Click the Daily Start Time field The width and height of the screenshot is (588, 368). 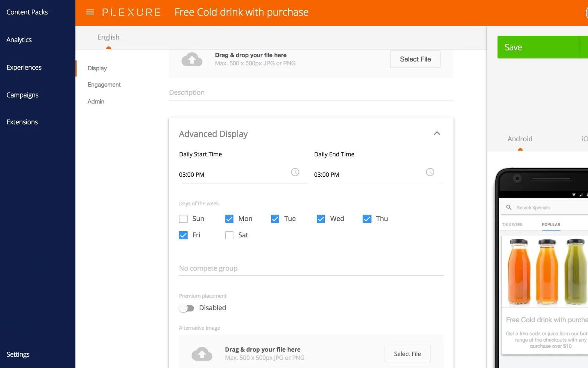pos(243,174)
